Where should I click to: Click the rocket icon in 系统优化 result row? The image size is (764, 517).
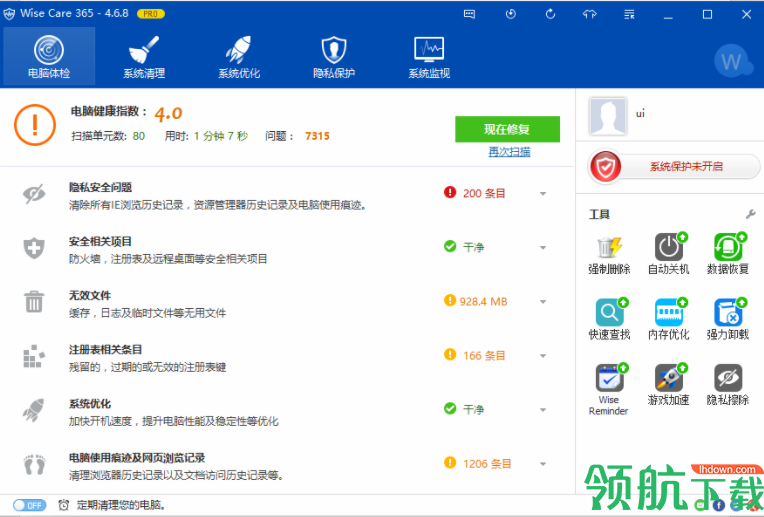(x=34, y=410)
